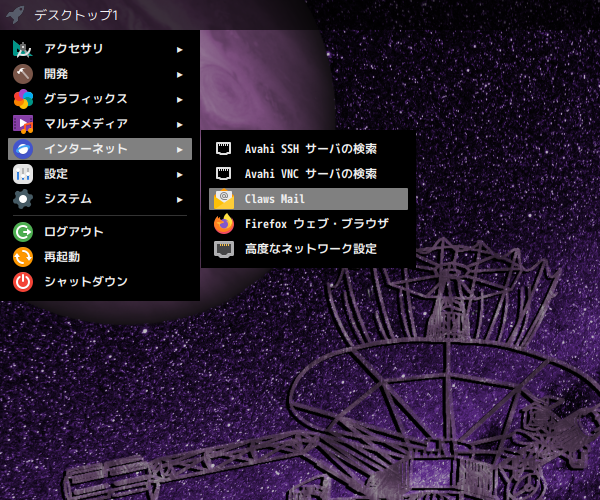600x500 pixels.
Task: Click the 設定 mixer icon
Action: (x=23, y=174)
